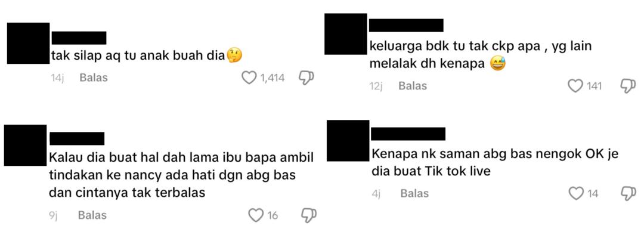Open the username above 'Kenapa nk saman' comment
644x241 pixels.
click(408, 134)
